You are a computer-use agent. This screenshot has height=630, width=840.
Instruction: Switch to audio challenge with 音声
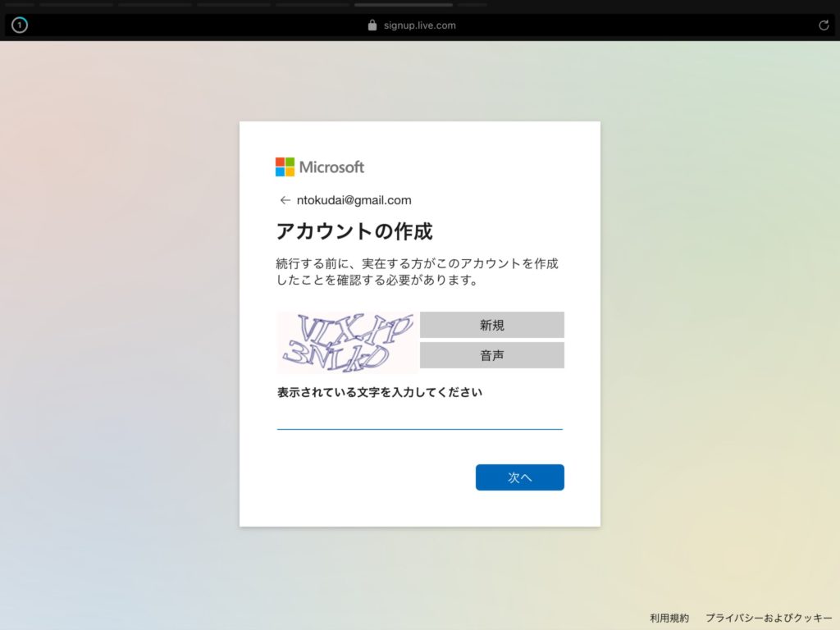491,355
